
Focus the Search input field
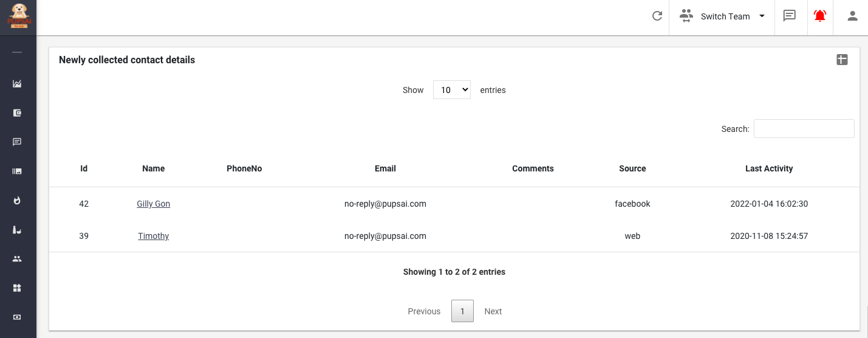tap(804, 129)
